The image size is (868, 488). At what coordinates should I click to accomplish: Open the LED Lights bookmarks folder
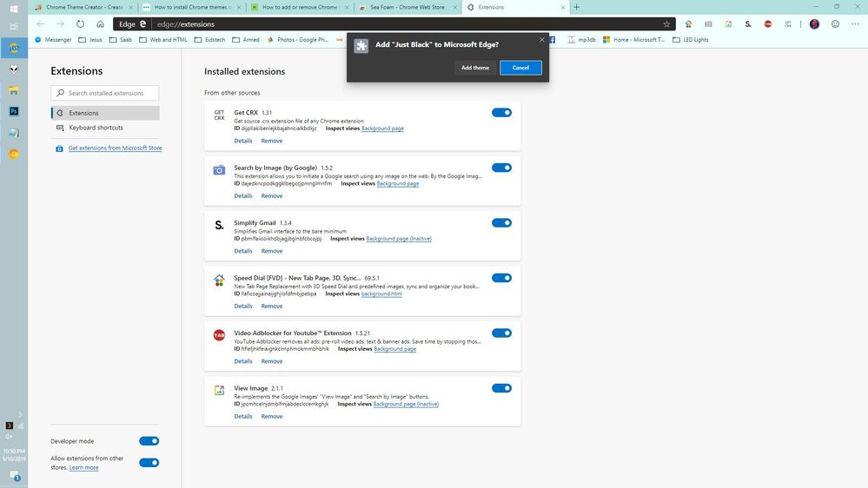pos(690,40)
